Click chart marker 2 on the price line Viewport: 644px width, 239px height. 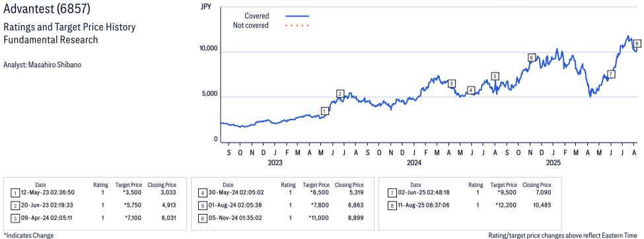click(x=340, y=94)
